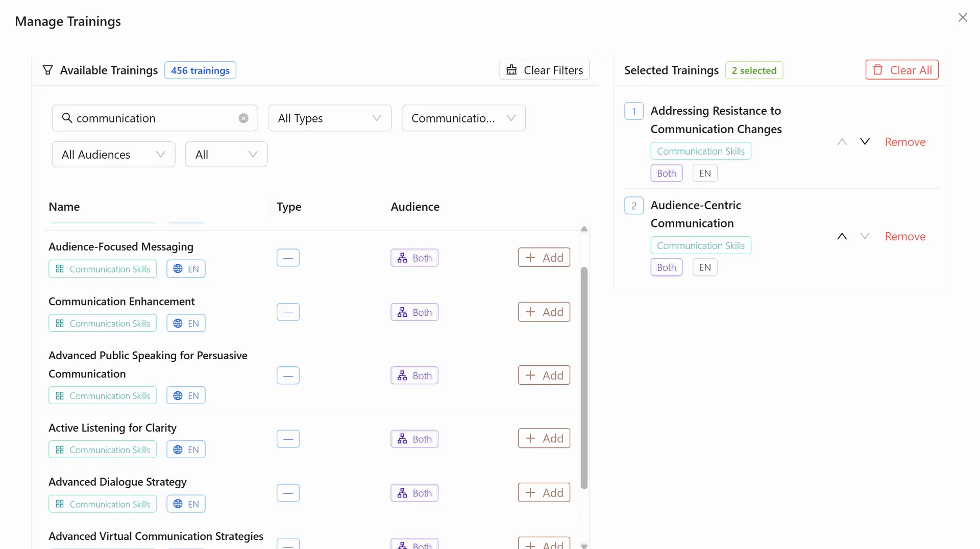Click EN language tag on Communication Enhancement

[x=186, y=323]
